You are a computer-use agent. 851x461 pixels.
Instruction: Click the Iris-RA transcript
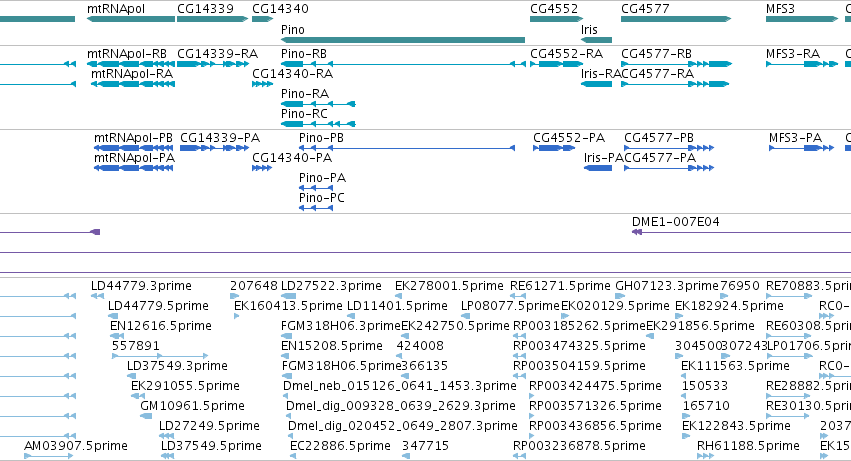[596, 84]
